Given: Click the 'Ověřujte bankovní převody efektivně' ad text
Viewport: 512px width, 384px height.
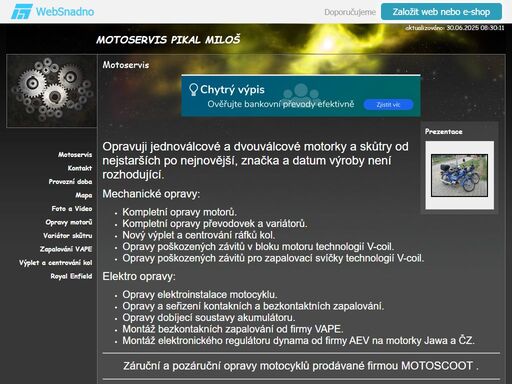Looking at the screenshot, I should coord(281,104).
